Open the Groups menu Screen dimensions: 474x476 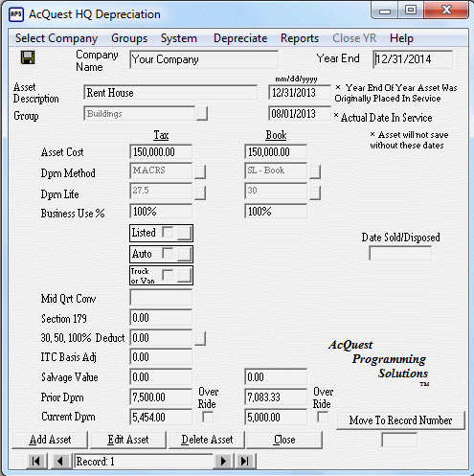tap(129, 38)
